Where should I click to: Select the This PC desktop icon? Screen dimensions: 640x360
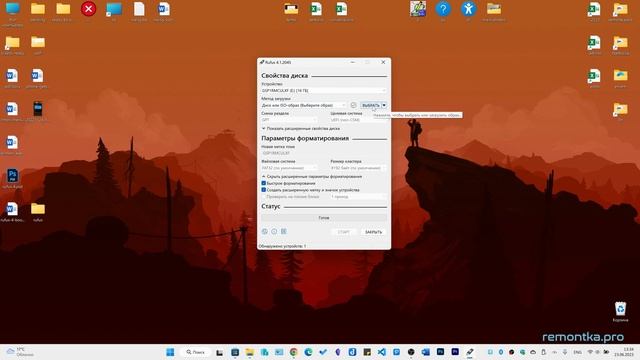pyautogui.click(x=13, y=9)
